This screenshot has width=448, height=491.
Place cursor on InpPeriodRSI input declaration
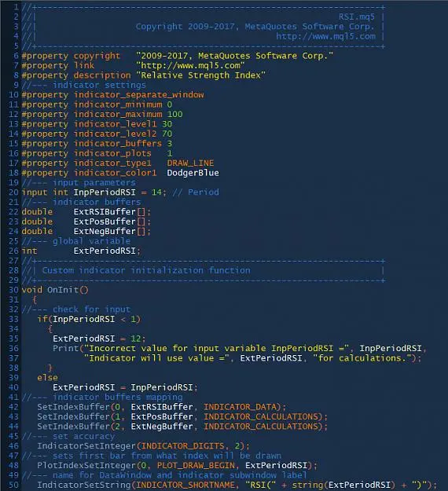pyautogui.click(x=105, y=192)
